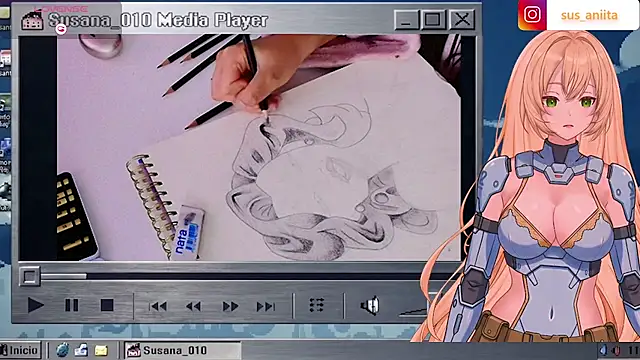Close the Media Player window
This screenshot has width=640, height=360.
coord(462,19)
